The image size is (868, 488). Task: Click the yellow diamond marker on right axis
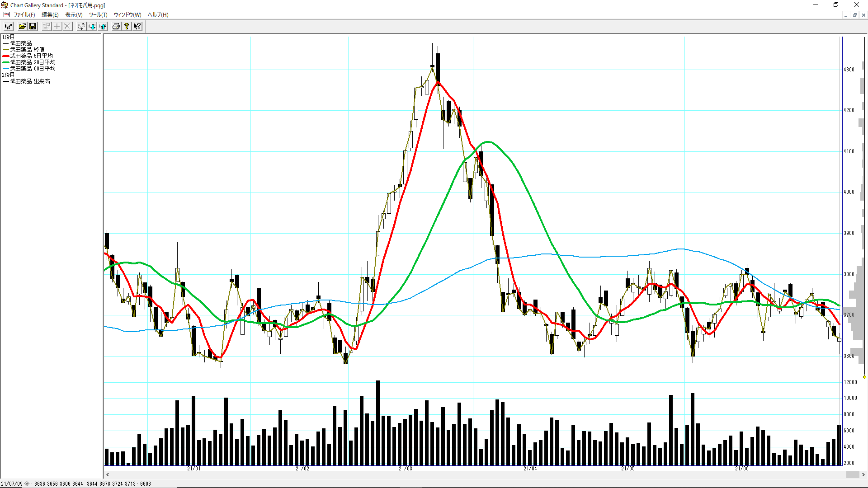pos(864,377)
